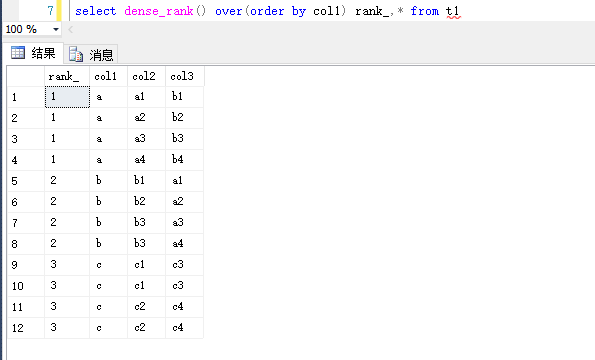Click col1 cell in row 5
The width and height of the screenshot is (595, 360).
(109, 181)
